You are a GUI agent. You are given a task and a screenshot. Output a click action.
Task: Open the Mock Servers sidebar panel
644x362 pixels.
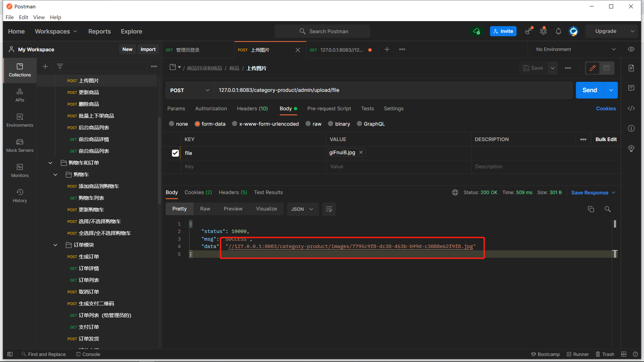click(20, 145)
